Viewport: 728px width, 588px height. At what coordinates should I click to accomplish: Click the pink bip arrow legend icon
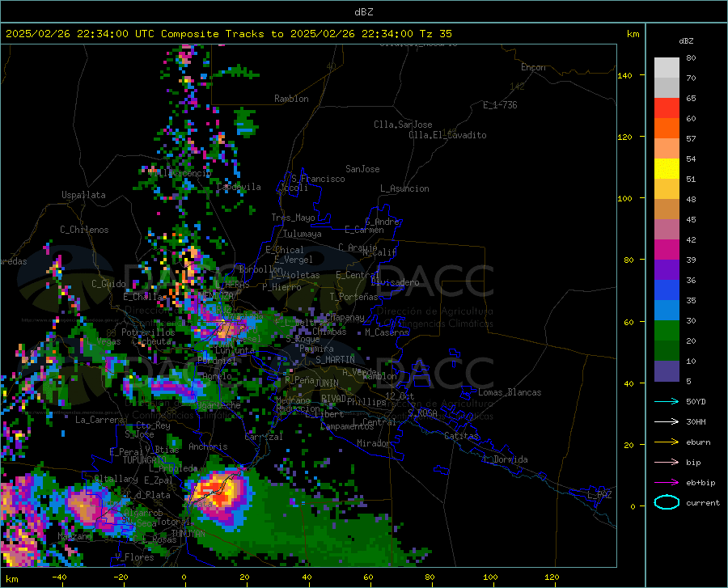667,463
